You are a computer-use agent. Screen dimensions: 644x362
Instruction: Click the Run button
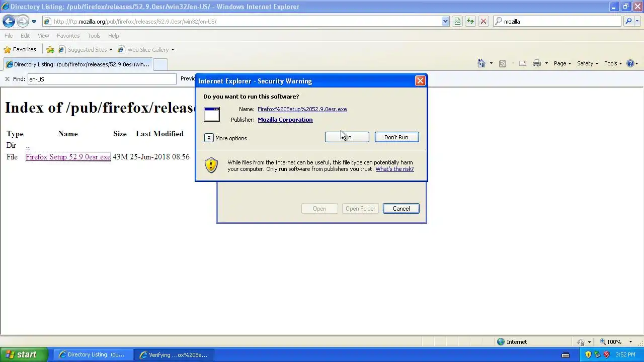coord(347,137)
